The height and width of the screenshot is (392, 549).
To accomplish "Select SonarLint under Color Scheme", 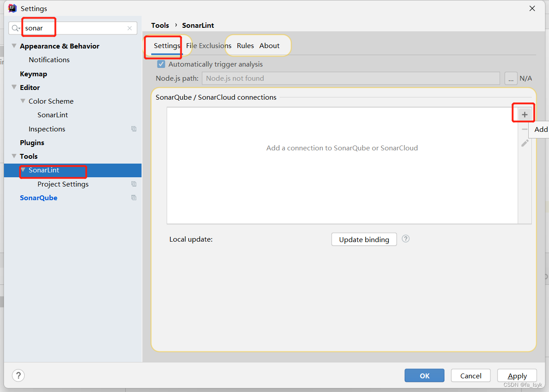I will [x=52, y=115].
